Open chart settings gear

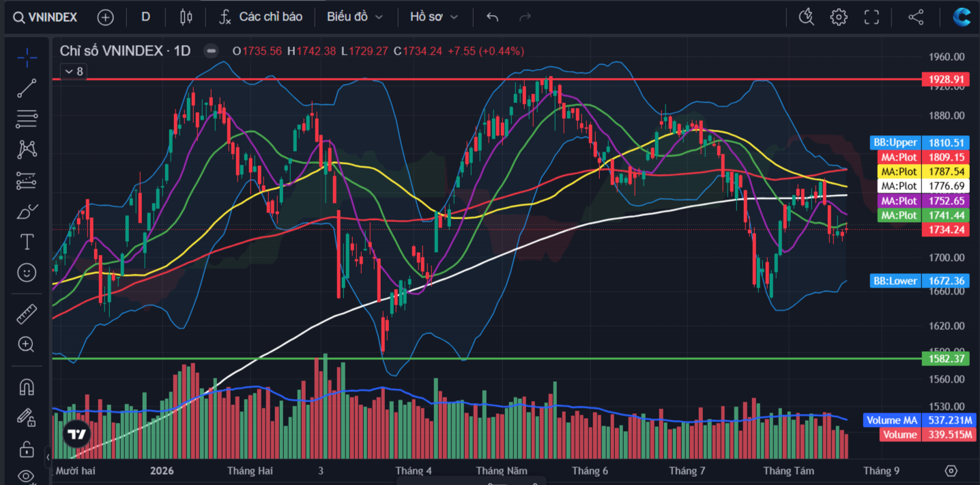pos(839,17)
